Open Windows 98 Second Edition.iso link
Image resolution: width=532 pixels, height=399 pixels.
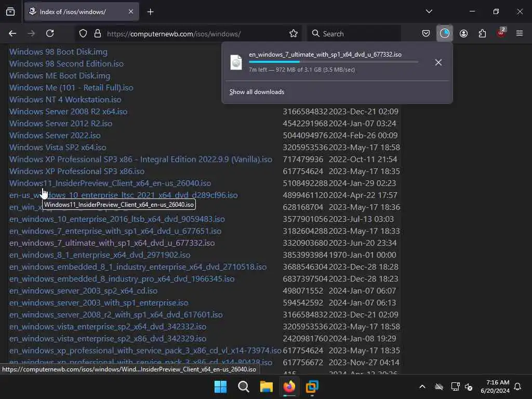[66, 64]
